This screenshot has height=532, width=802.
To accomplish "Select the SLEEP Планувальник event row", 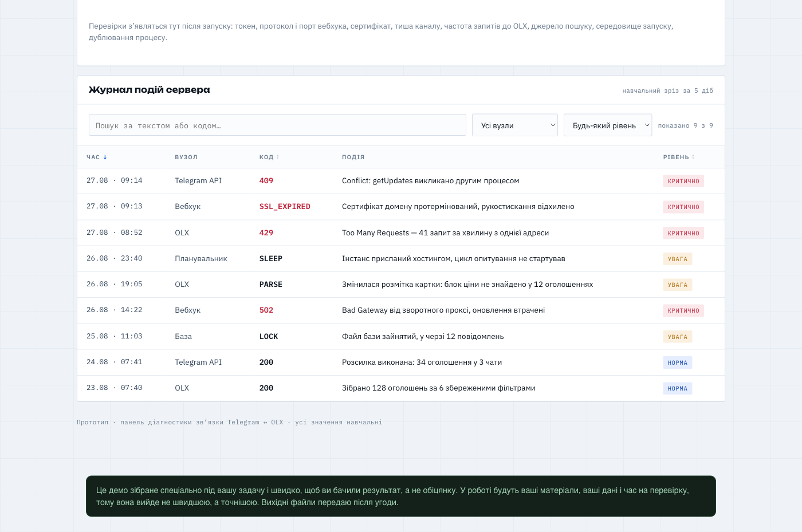I will 401,259.
